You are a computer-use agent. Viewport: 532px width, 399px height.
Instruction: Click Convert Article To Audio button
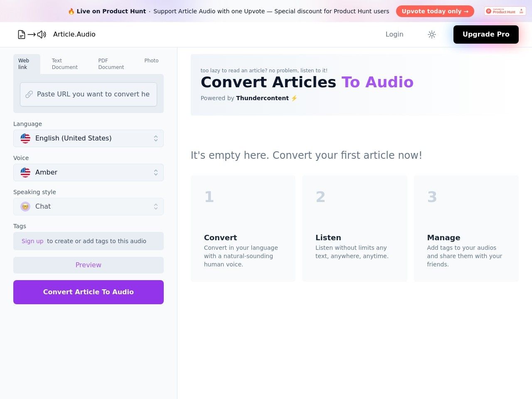(x=89, y=292)
